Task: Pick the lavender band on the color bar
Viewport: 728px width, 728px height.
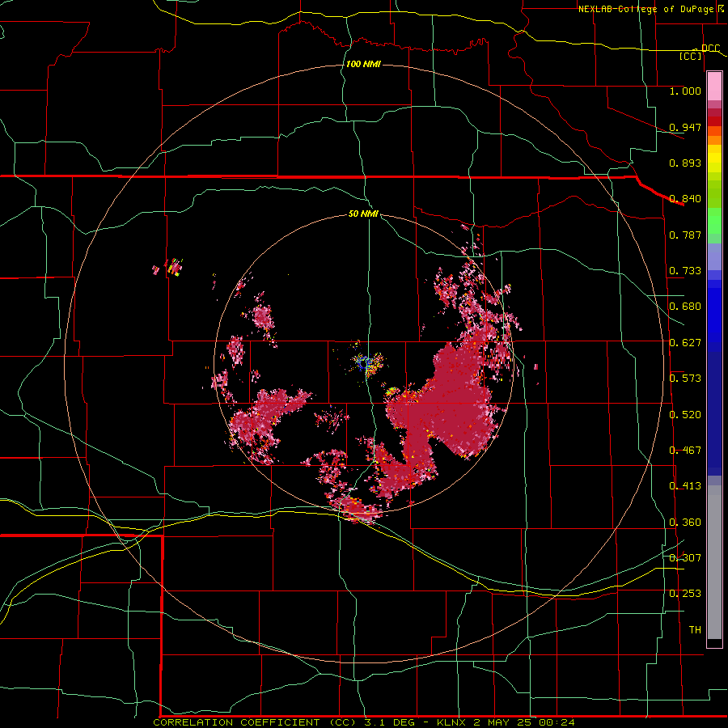Action: pos(714,257)
